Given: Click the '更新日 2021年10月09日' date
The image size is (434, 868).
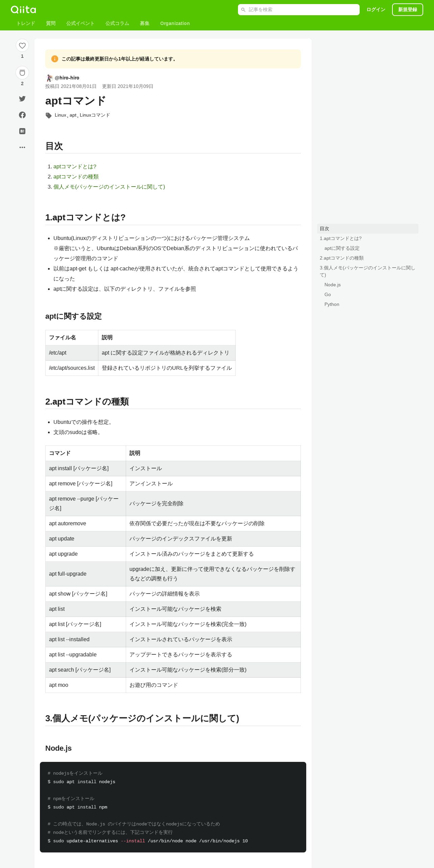Looking at the screenshot, I should pos(128,86).
